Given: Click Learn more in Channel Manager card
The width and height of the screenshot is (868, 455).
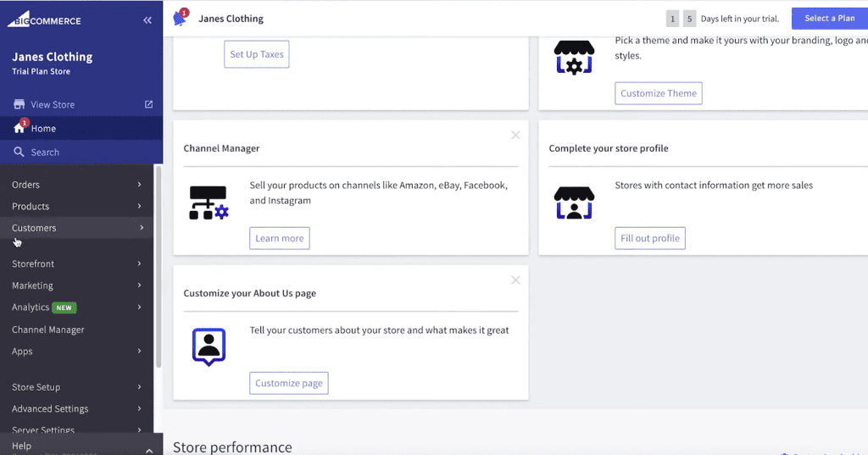Looking at the screenshot, I should [279, 238].
